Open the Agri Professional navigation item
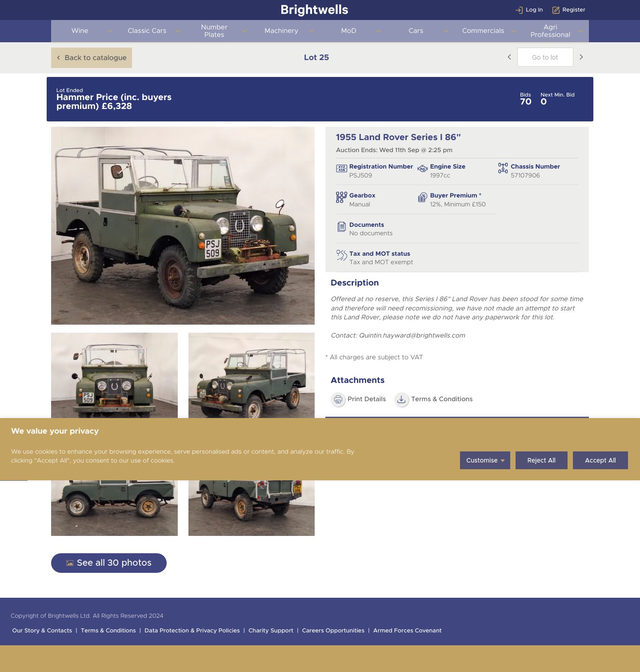 [x=550, y=31]
